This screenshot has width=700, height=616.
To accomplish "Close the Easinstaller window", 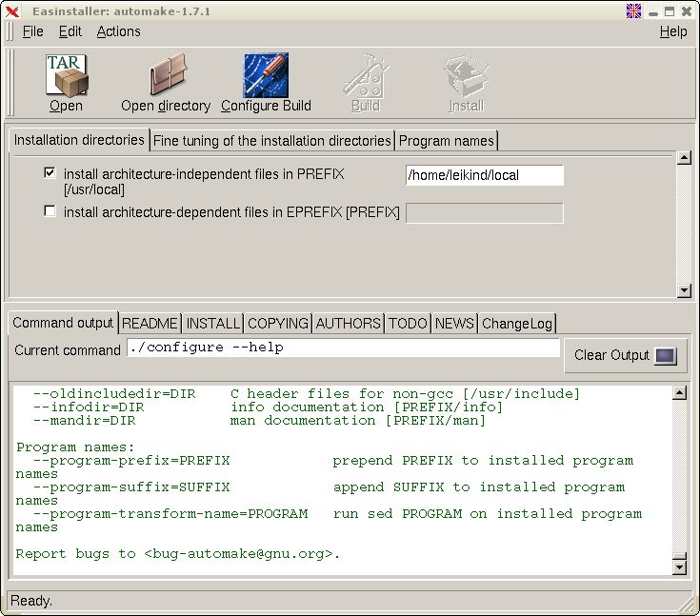I will (x=687, y=11).
